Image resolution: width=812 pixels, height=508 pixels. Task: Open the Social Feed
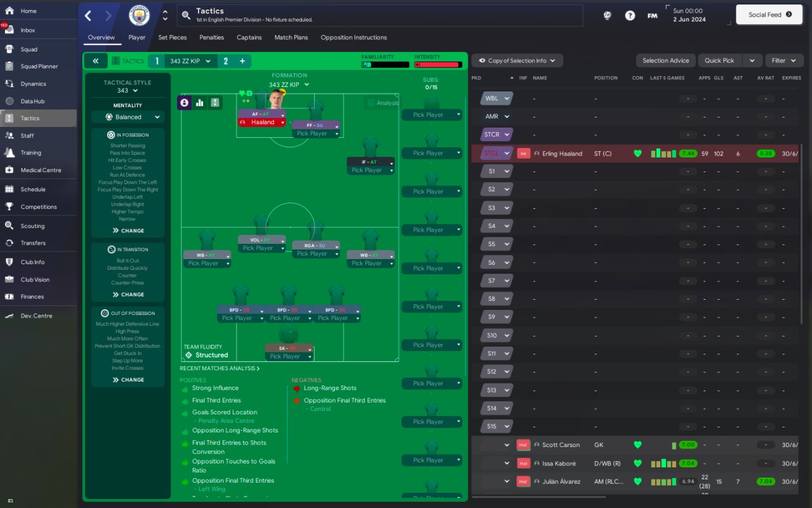pyautogui.click(x=769, y=15)
